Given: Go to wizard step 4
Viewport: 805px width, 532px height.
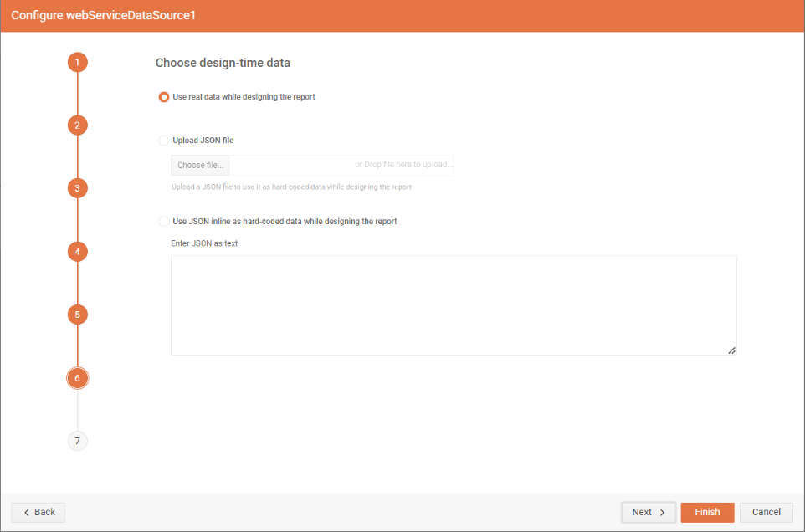Looking at the screenshot, I should click(77, 251).
